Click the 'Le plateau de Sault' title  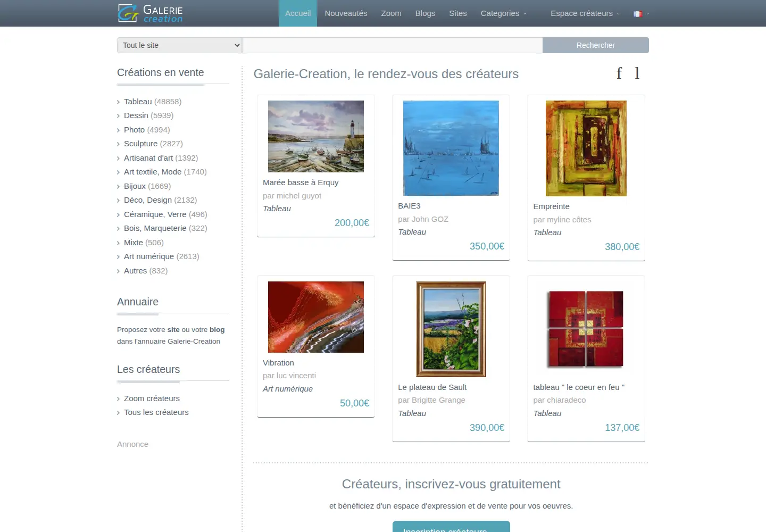pyautogui.click(x=432, y=387)
